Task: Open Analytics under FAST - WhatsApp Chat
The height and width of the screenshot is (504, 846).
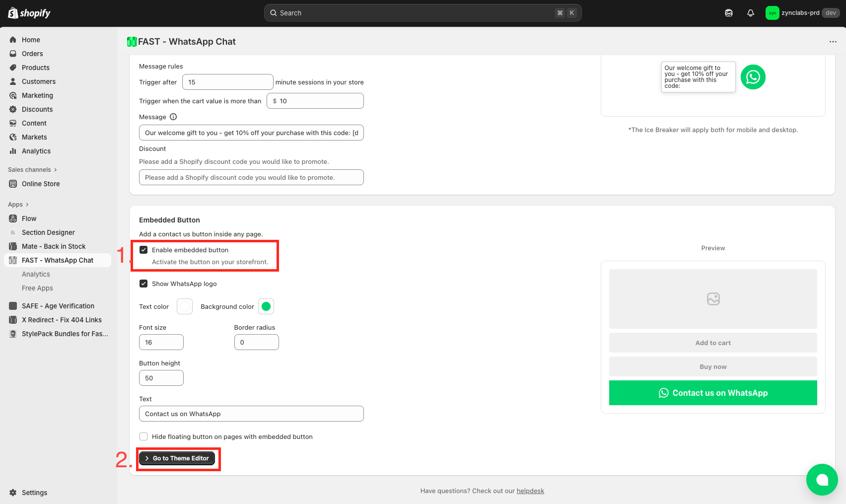Action: [x=36, y=274]
